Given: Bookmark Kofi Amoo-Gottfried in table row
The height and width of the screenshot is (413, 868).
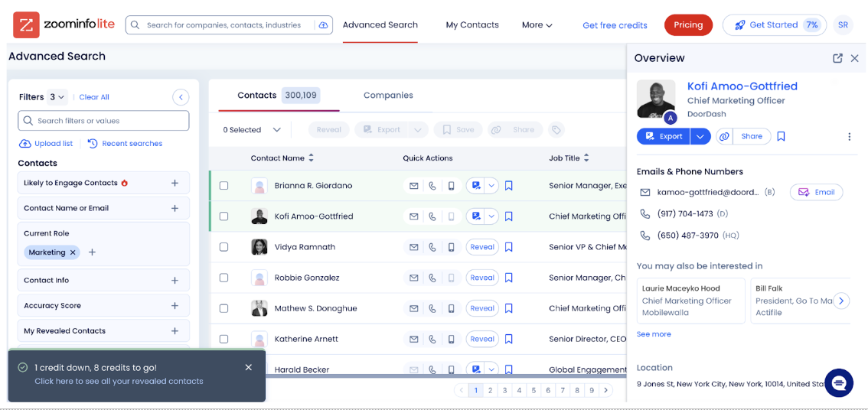Looking at the screenshot, I should pos(509,216).
